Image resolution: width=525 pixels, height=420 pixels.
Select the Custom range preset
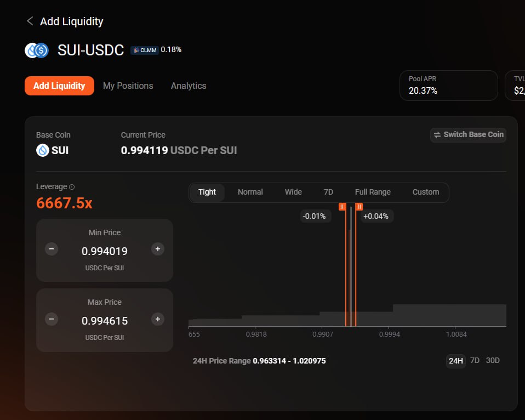[426, 192]
